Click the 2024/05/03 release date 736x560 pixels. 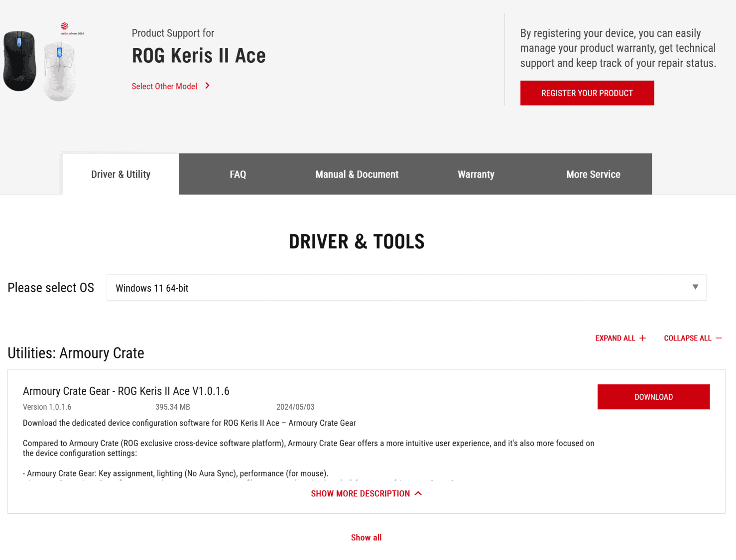[x=295, y=407]
